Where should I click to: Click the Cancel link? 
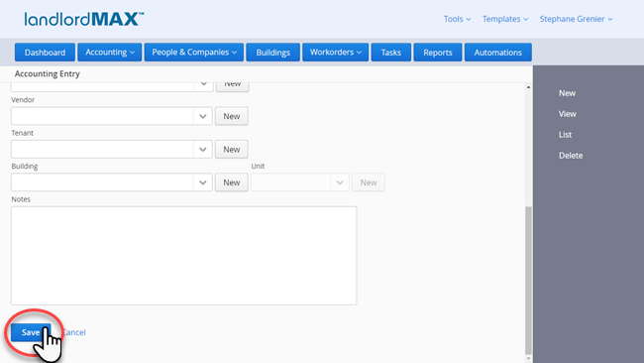click(x=74, y=332)
